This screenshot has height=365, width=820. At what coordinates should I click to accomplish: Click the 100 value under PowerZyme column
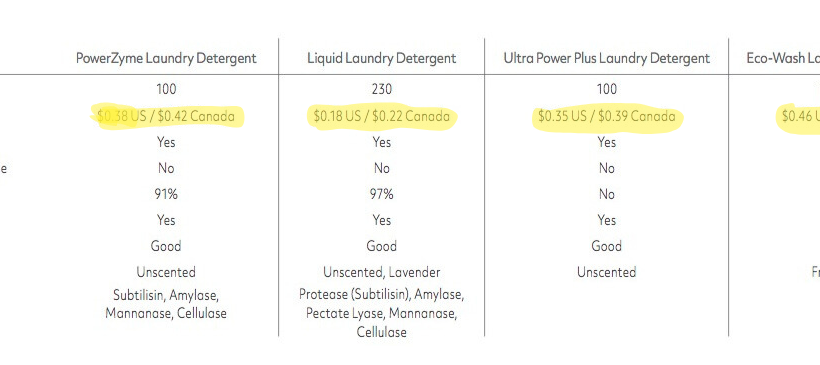pos(166,89)
